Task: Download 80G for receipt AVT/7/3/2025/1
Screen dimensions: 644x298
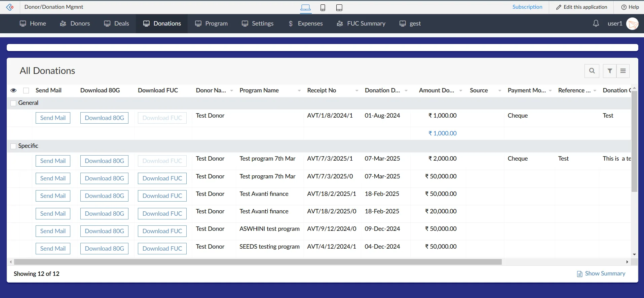Action: (104, 161)
